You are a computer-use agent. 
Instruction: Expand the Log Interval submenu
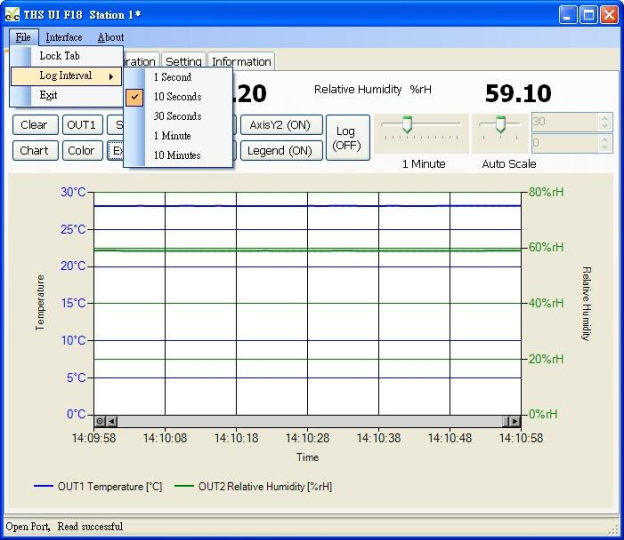[x=66, y=76]
